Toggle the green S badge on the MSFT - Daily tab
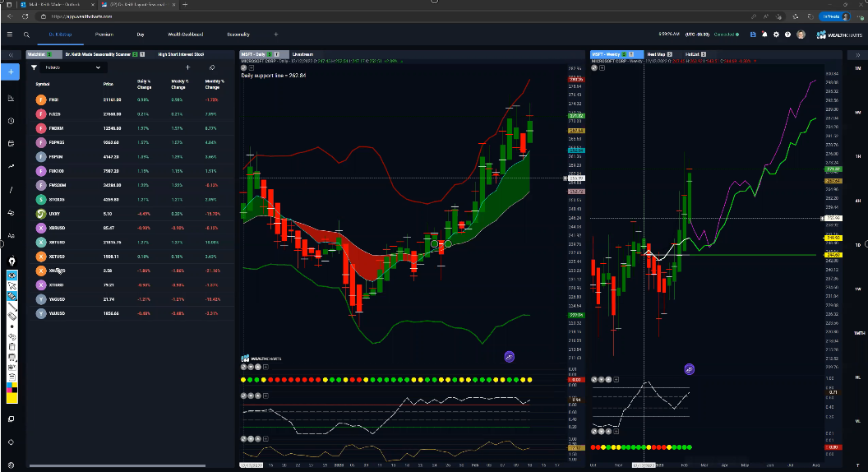This screenshot has height=472, width=868. coord(270,54)
